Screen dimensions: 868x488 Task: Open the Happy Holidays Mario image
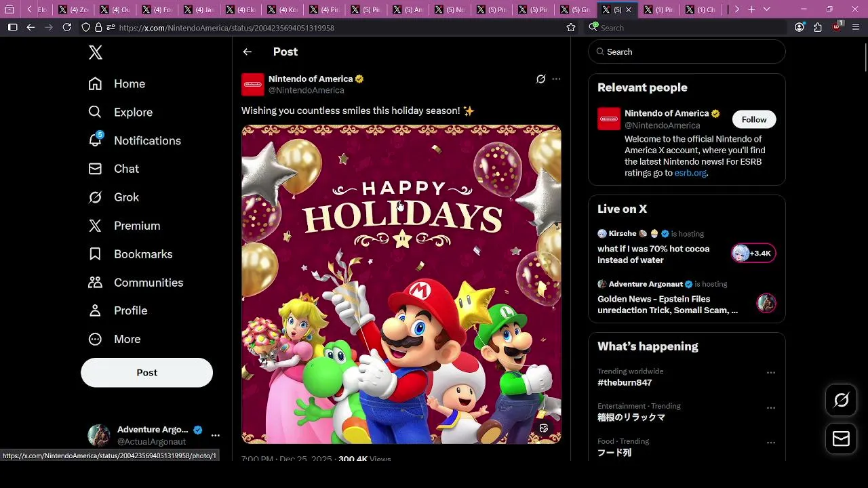point(401,285)
